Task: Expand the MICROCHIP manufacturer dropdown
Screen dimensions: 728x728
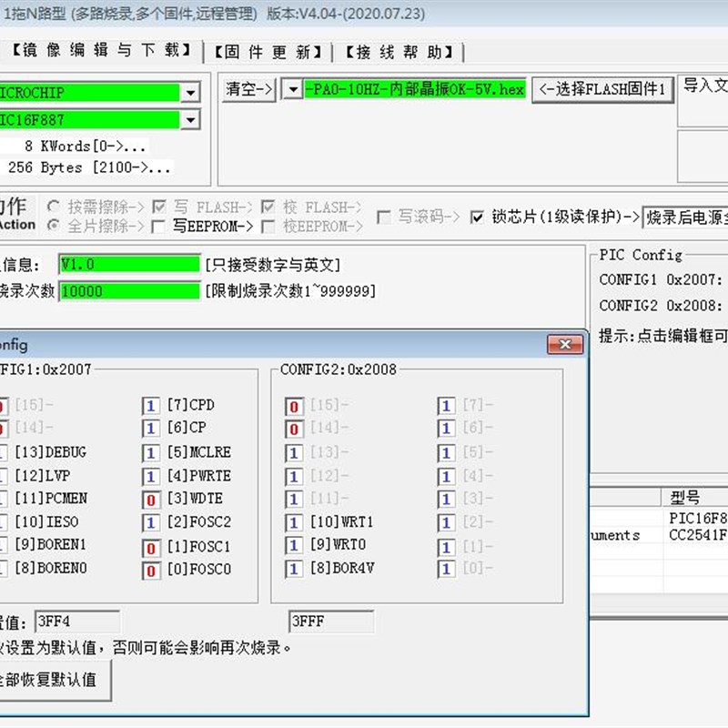Action: click(190, 93)
